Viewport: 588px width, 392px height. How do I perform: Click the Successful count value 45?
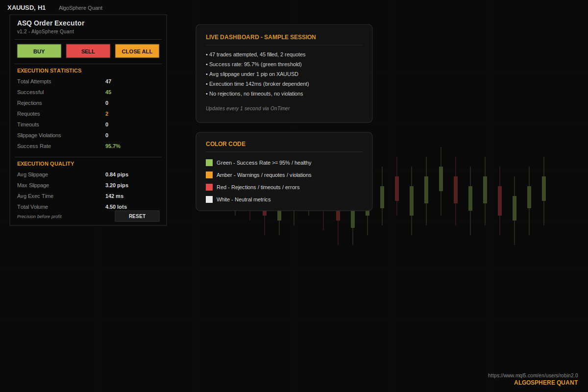[108, 92]
